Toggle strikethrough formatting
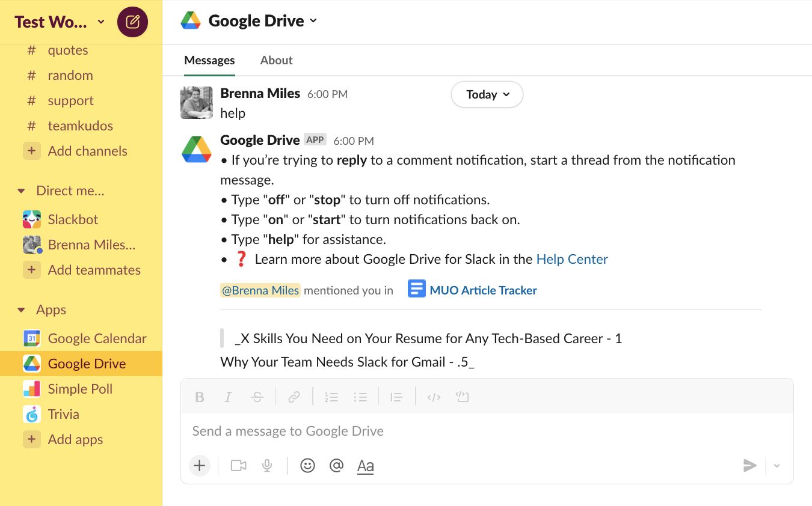 tap(257, 397)
